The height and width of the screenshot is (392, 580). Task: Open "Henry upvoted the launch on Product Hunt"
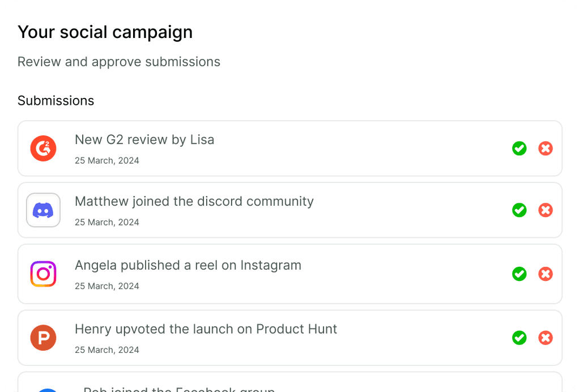(206, 329)
